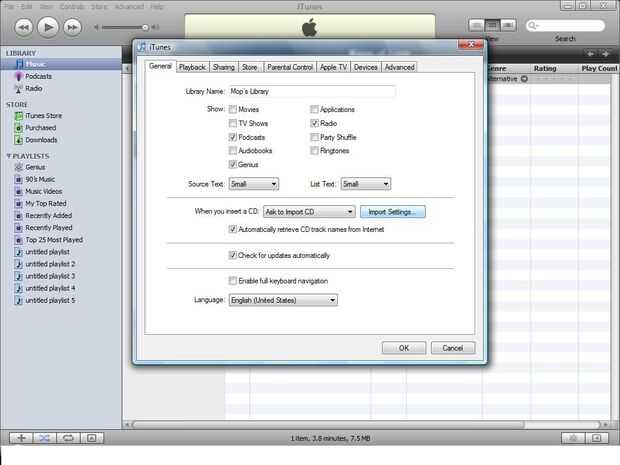Select untitled playlist 2
The image size is (620, 465).
click(50, 264)
